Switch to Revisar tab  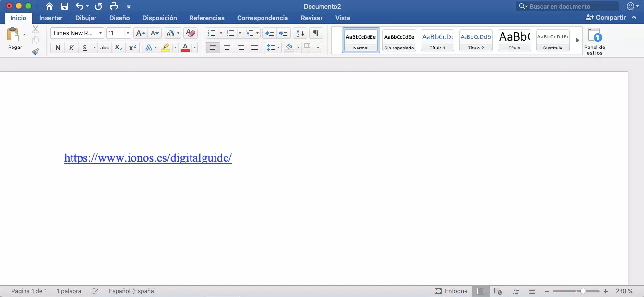pos(312,18)
